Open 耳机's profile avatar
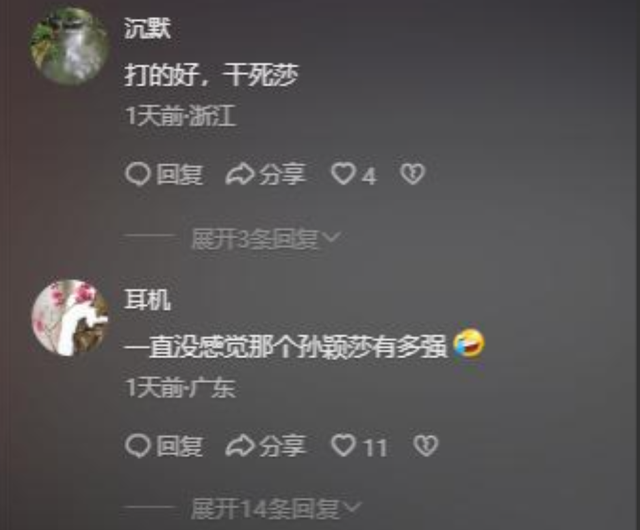The height and width of the screenshot is (530, 640). [70, 318]
